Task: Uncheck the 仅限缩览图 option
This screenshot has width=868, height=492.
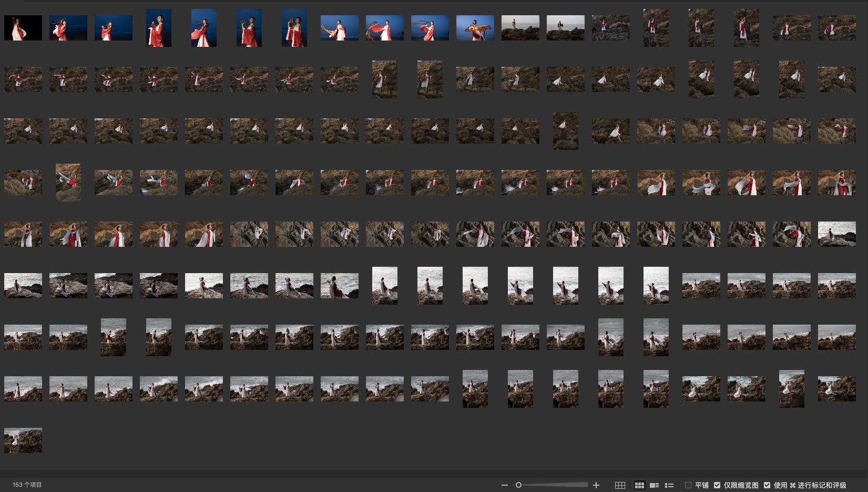Action: (x=717, y=485)
